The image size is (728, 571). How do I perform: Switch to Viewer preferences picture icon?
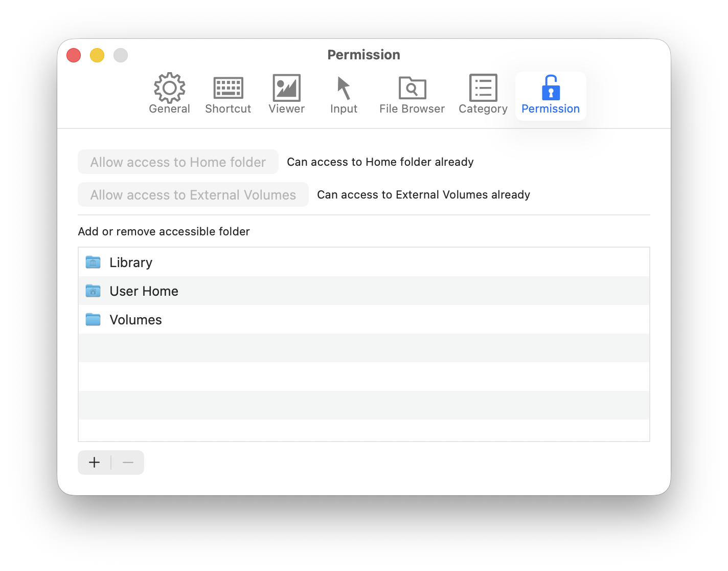[286, 88]
